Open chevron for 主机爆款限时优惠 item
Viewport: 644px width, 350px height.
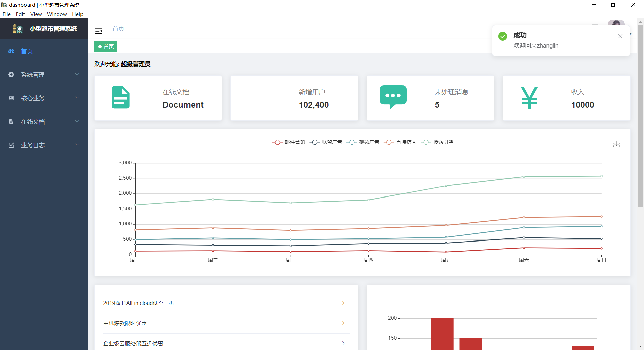(x=343, y=323)
